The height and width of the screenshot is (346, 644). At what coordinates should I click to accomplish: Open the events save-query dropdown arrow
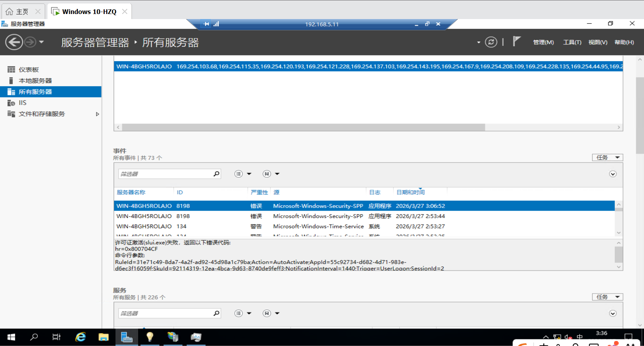tap(277, 174)
